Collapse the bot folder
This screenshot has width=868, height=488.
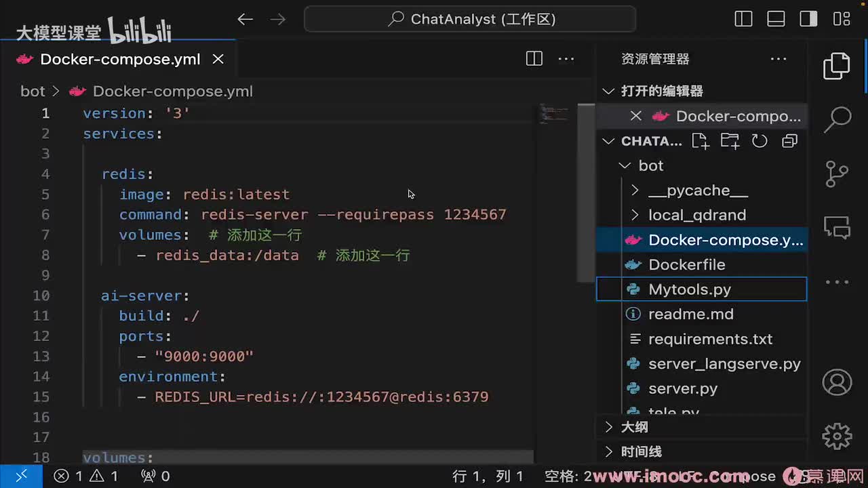pos(702,165)
